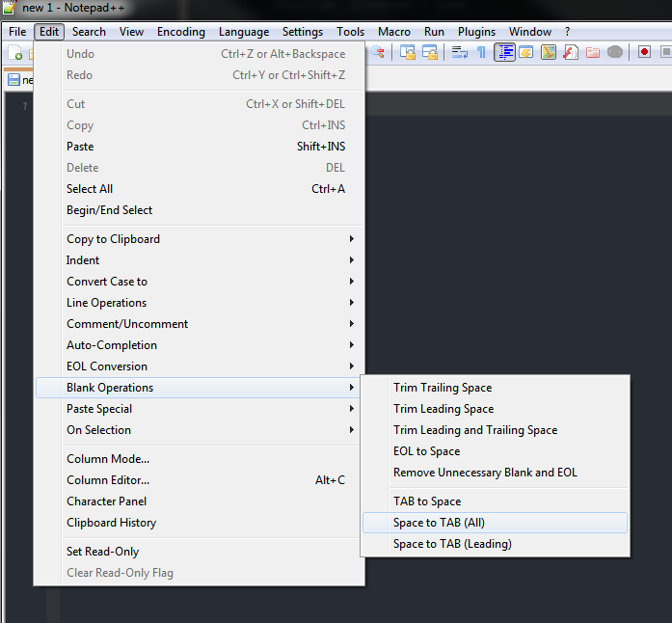Open the Document Map icon
This screenshot has height=623, width=672.
click(x=549, y=52)
